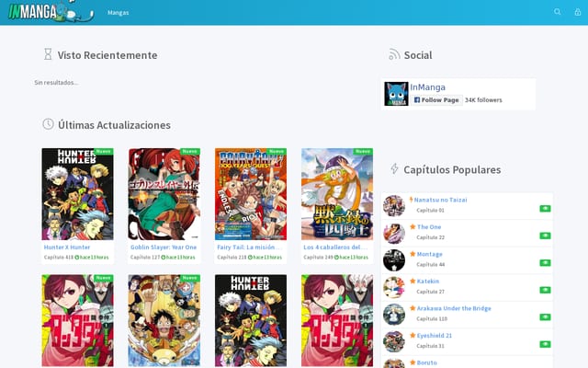Click 'hace 13 horas' under Goblin Slayer
The image size is (588, 368).
(178, 258)
